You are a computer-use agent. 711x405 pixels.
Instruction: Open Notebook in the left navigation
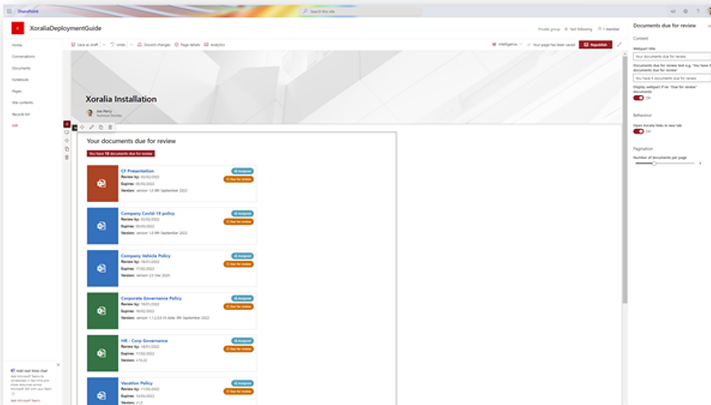[20, 80]
